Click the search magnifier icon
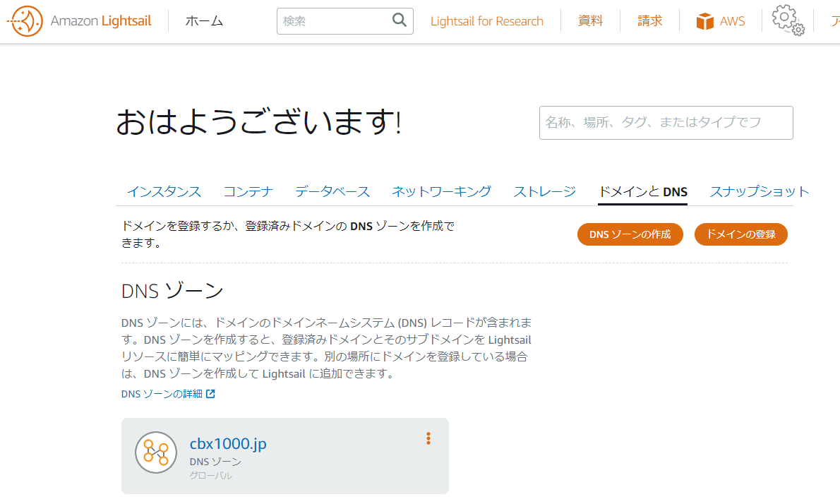 point(399,20)
